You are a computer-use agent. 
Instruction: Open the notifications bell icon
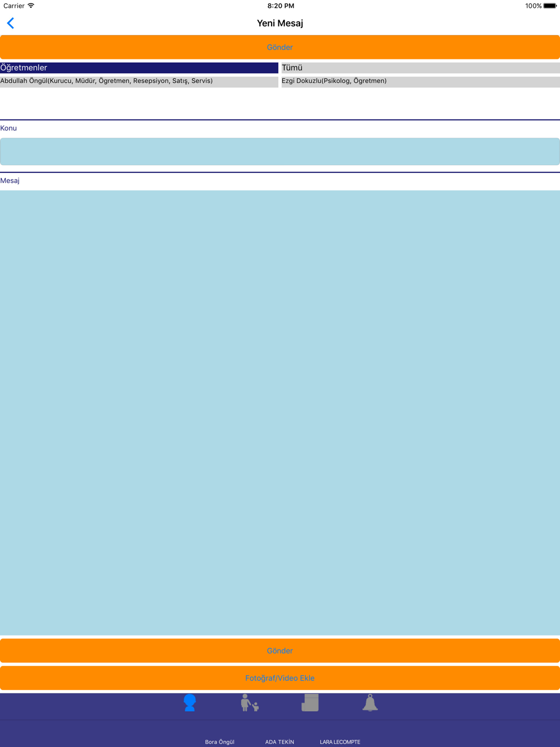click(x=370, y=702)
